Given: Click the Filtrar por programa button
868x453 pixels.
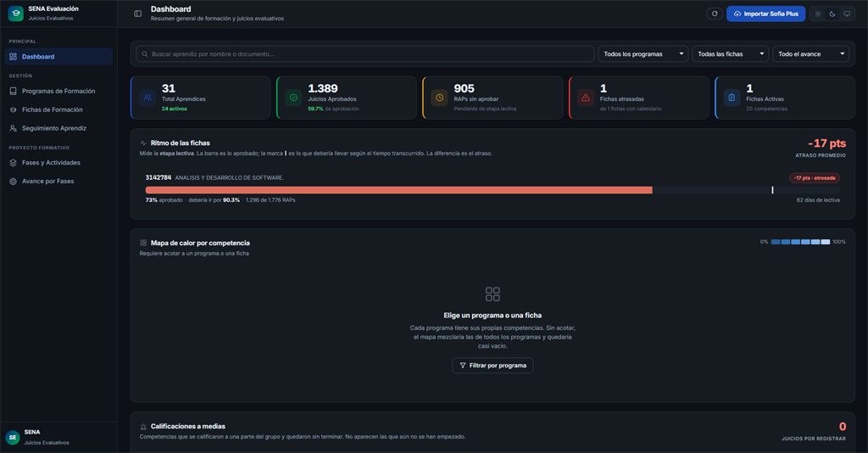Looking at the screenshot, I should 492,366.
